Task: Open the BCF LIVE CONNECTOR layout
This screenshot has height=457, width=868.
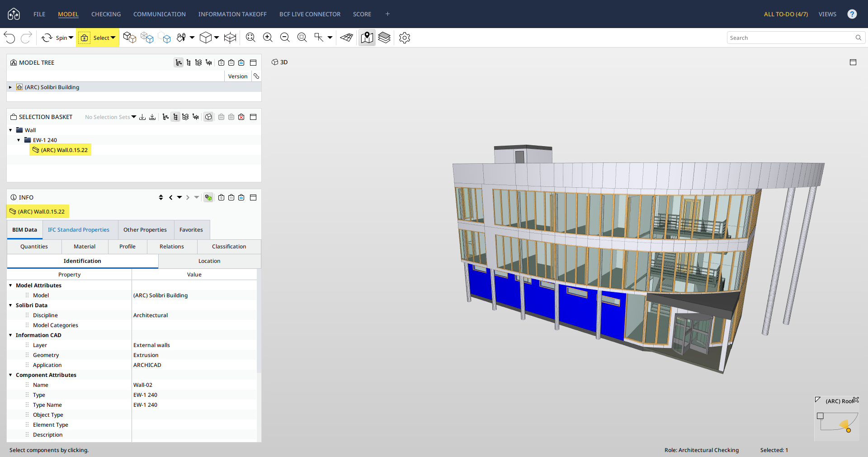Action: 310,14
